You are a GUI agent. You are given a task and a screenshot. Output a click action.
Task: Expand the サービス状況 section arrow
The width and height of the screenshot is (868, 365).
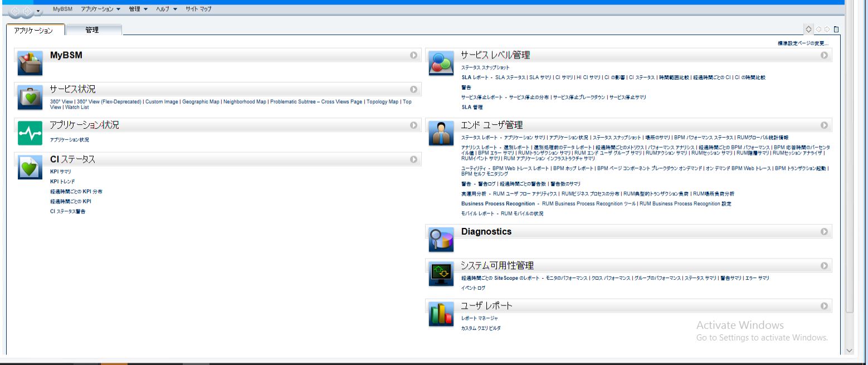click(x=413, y=89)
